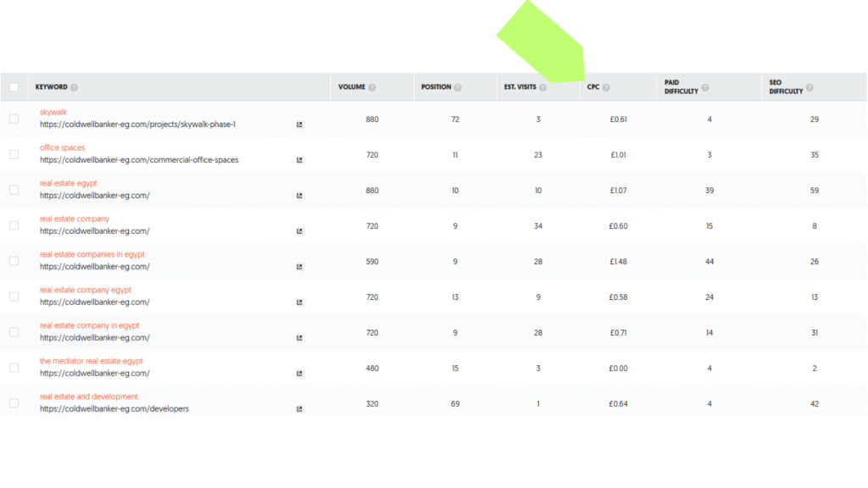868x488 pixels.
Task: Select position value 69
Action: (455, 404)
